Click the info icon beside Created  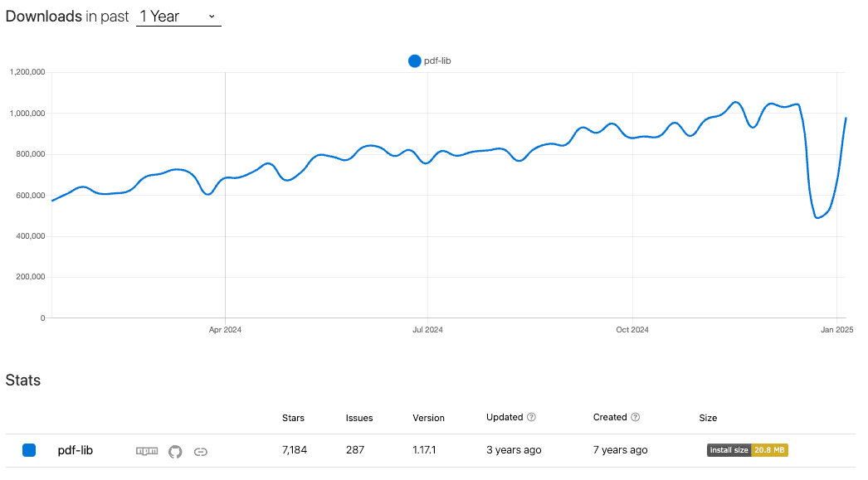tap(636, 418)
